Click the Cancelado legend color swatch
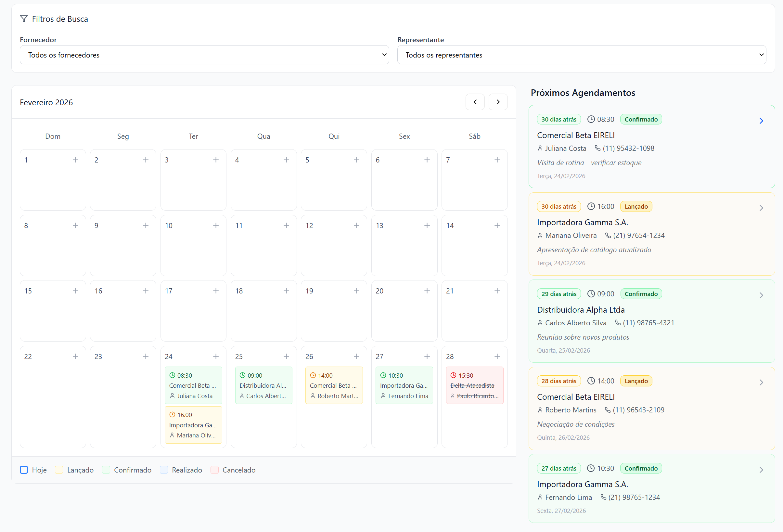 point(214,470)
